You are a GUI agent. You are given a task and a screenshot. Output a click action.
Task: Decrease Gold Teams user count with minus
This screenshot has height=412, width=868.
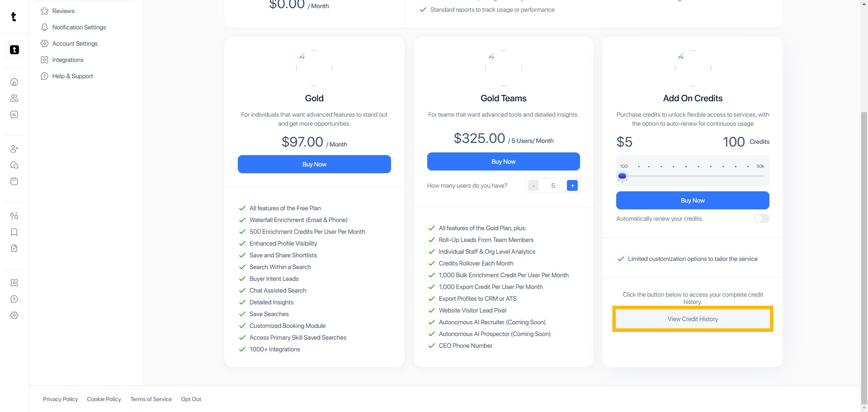tap(533, 185)
